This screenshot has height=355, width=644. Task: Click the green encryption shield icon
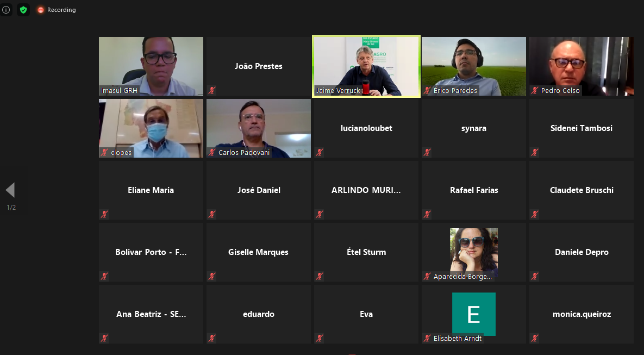tap(23, 10)
